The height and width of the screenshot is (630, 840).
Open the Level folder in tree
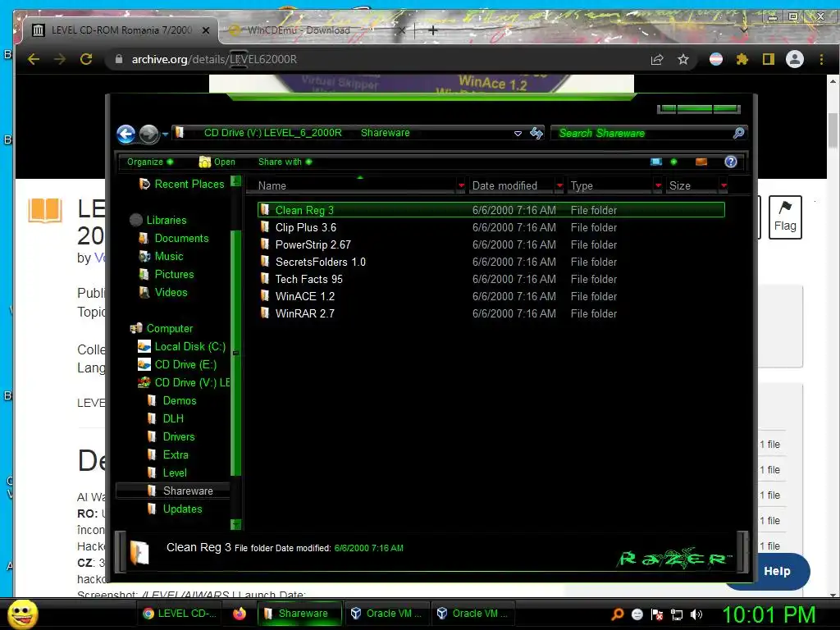[x=167, y=472]
